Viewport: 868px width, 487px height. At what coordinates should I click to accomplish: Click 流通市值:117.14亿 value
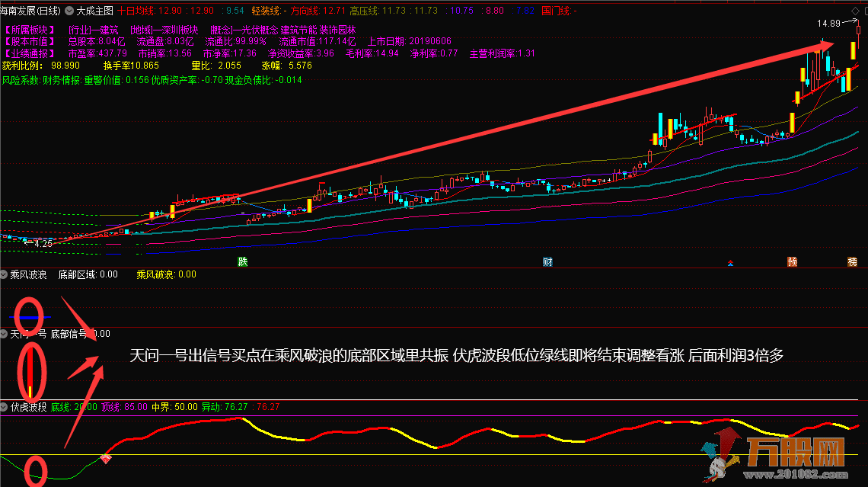pos(318,42)
